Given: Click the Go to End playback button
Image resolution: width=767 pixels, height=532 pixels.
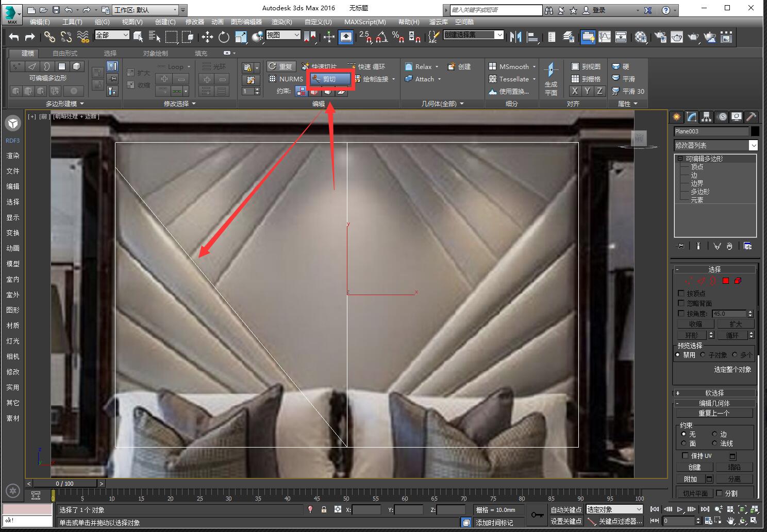Looking at the screenshot, I should click(705, 509).
